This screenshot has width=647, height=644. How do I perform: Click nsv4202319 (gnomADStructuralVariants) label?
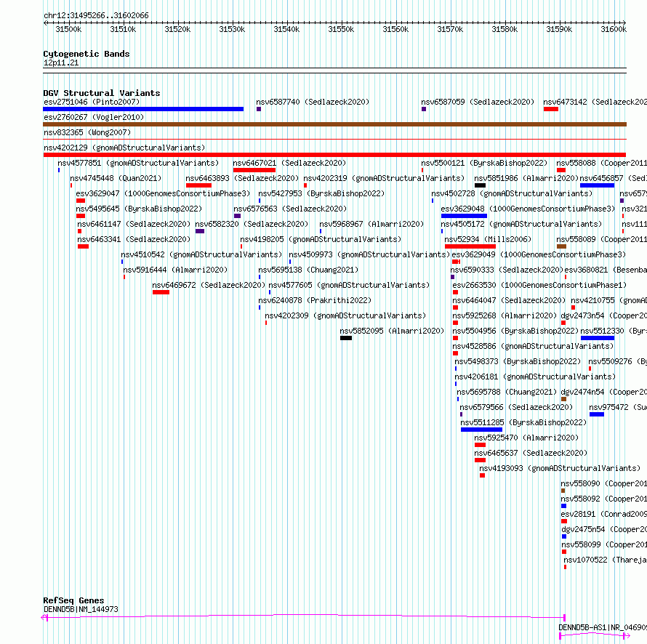click(x=384, y=178)
